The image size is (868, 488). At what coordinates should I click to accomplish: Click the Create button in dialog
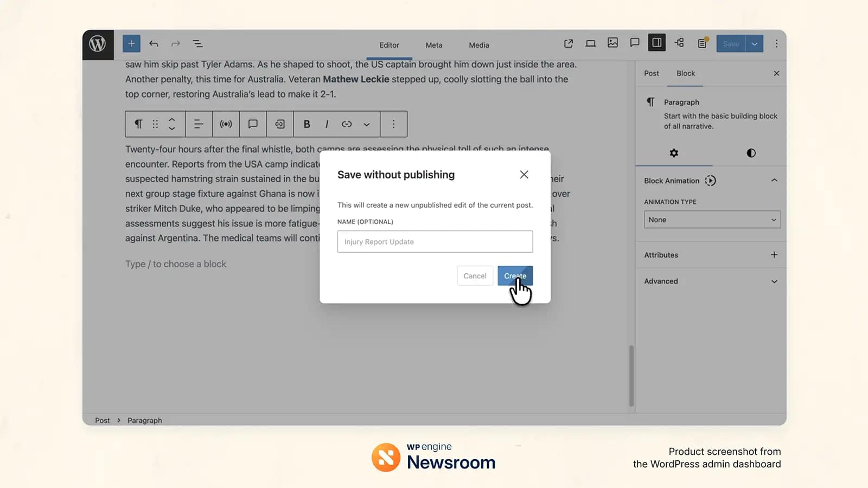point(514,275)
